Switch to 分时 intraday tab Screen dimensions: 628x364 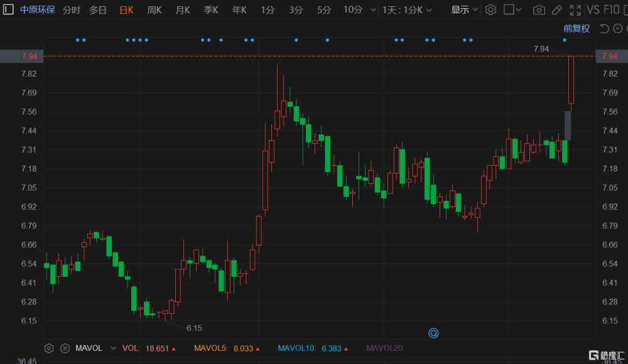[72, 10]
